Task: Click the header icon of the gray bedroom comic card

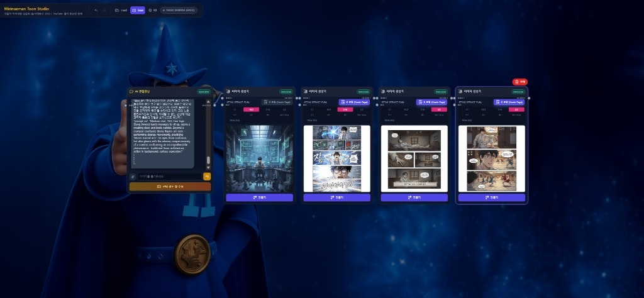Action: point(383,92)
